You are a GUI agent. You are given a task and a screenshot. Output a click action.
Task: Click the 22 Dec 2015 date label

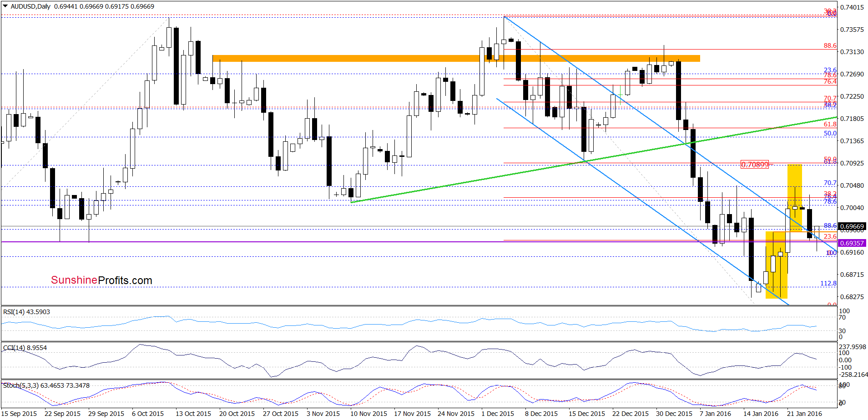pos(631,414)
